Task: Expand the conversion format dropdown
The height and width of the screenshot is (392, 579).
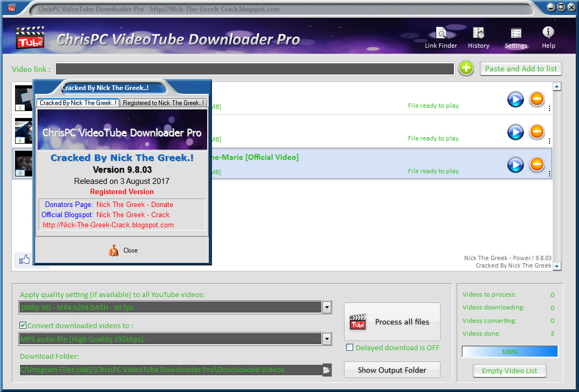Action: (x=326, y=339)
